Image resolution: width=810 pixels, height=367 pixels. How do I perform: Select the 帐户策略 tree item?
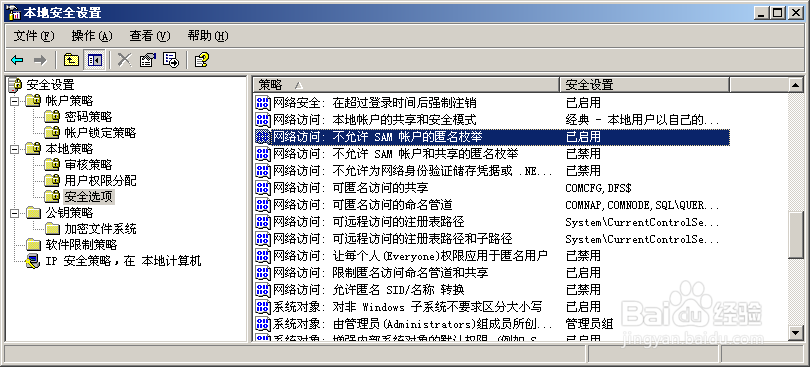click(x=69, y=100)
